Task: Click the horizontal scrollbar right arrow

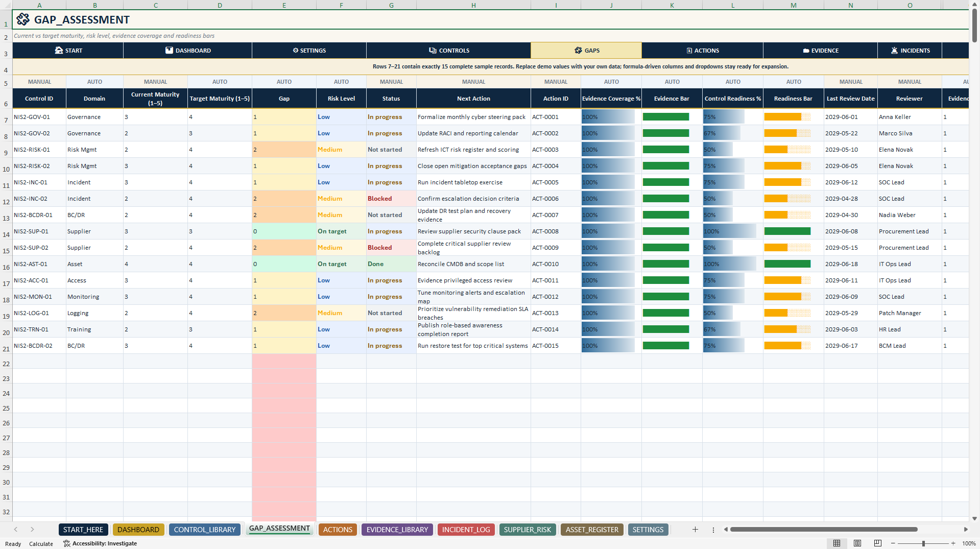Action: tap(966, 530)
